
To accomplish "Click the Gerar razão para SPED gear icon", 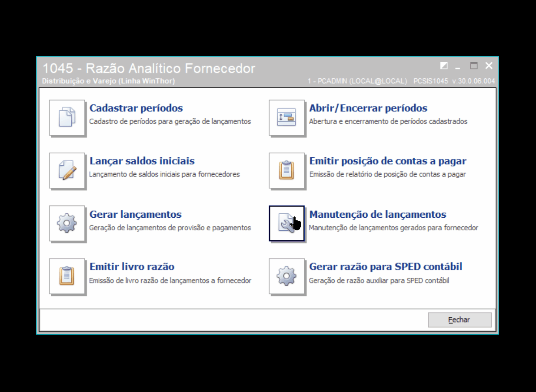I will pos(286,276).
